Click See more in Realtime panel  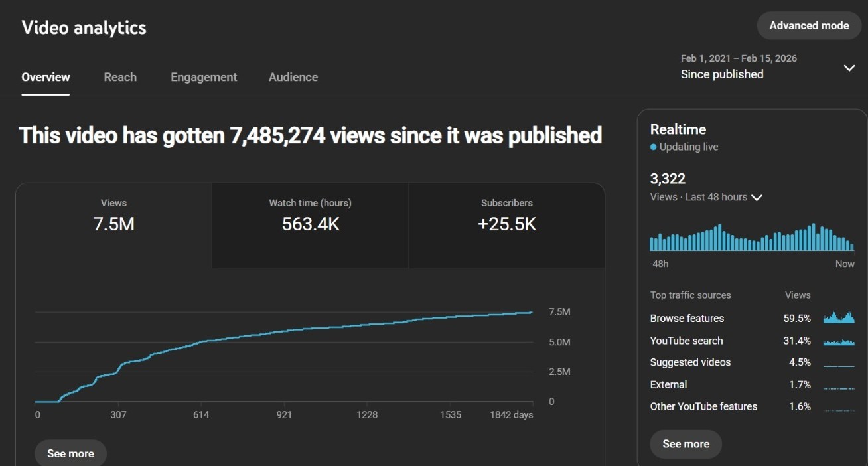tap(686, 444)
